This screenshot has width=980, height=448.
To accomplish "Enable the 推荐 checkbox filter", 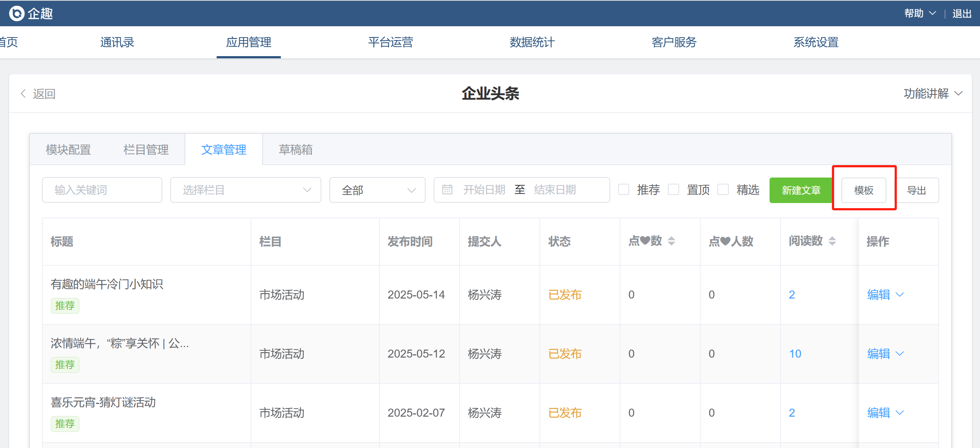I will [x=624, y=190].
